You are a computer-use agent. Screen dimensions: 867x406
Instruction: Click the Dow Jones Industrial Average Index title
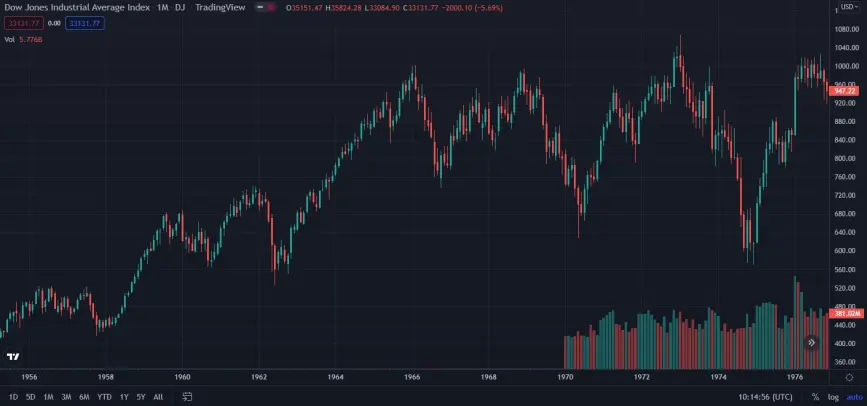[x=77, y=8]
